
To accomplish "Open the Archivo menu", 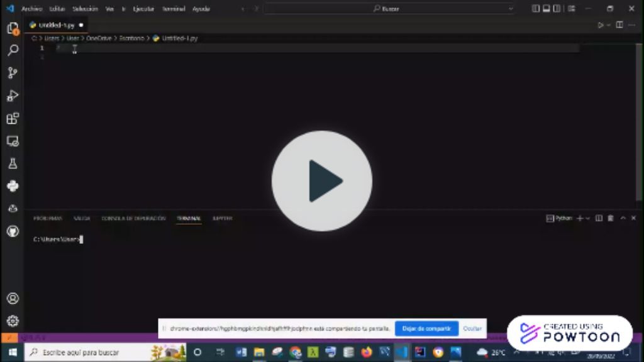I will click(x=30, y=9).
